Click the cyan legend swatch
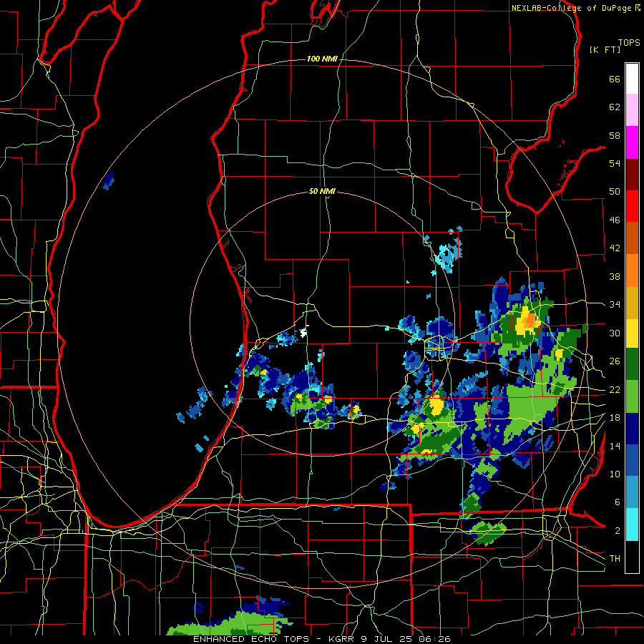This screenshot has height=644, width=644. click(632, 525)
